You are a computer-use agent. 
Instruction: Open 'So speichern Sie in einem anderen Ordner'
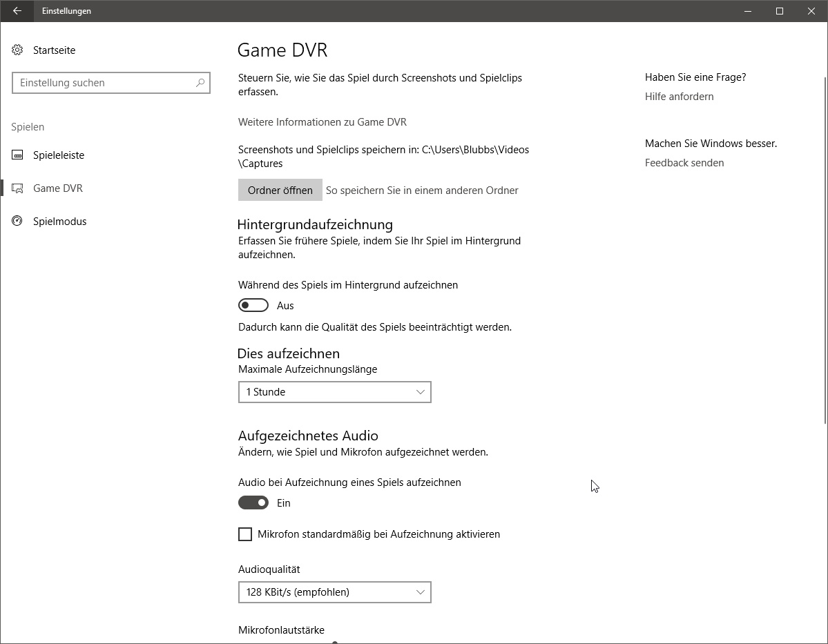[x=422, y=191]
